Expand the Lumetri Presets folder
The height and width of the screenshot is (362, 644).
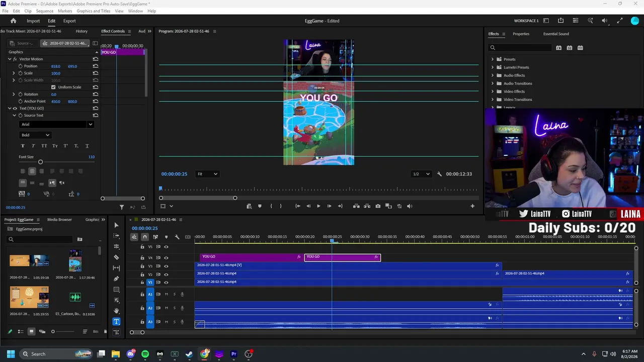point(493,67)
